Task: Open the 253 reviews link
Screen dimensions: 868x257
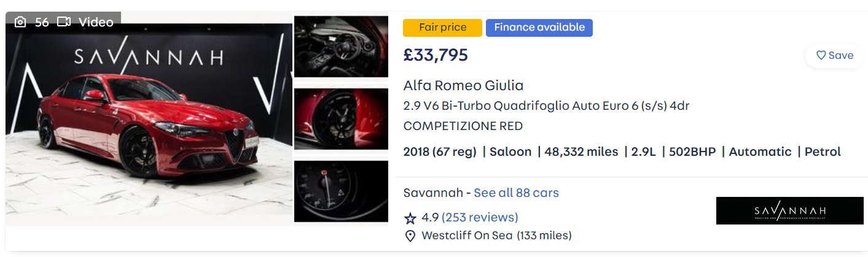Action: pos(480,217)
